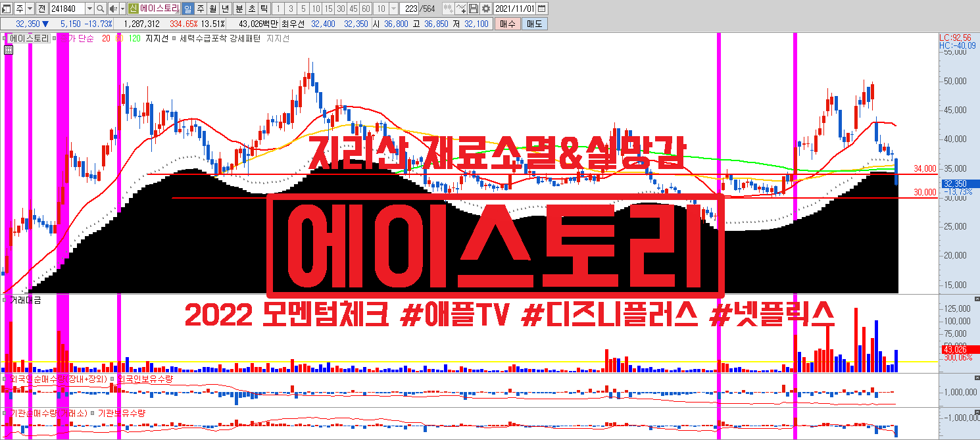The height and width of the screenshot is (440, 980).
Task: Select the '60' interval button
Action: [x=366, y=9]
